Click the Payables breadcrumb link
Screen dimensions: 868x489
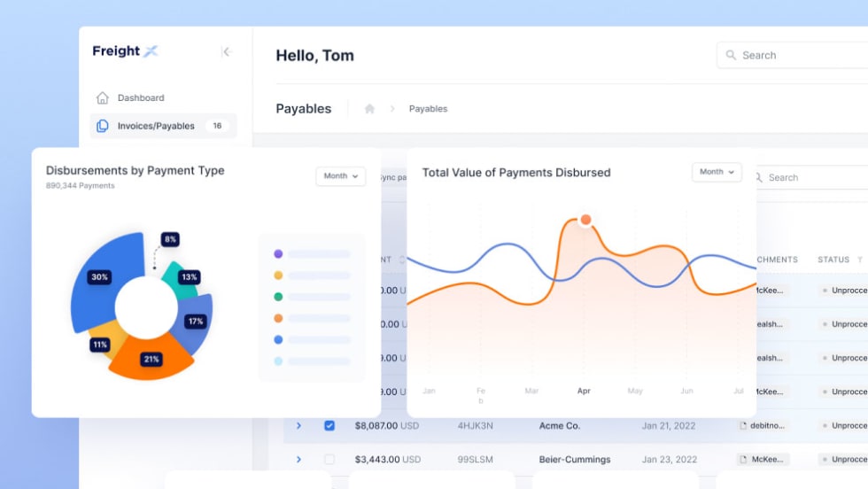coord(428,109)
